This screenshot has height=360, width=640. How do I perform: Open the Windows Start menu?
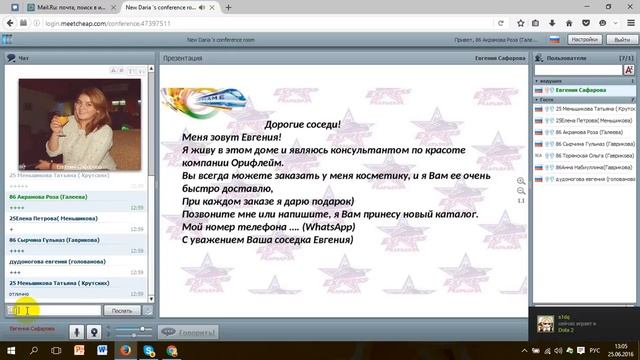[11, 351]
